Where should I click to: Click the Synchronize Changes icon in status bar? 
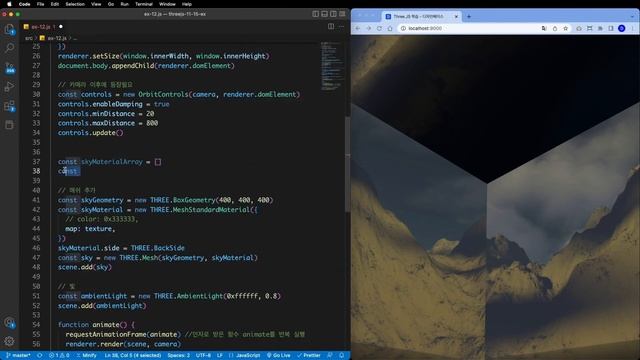click(x=40, y=356)
